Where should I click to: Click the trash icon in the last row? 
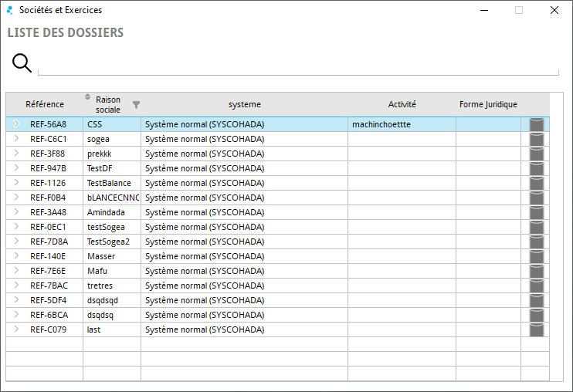(x=536, y=329)
